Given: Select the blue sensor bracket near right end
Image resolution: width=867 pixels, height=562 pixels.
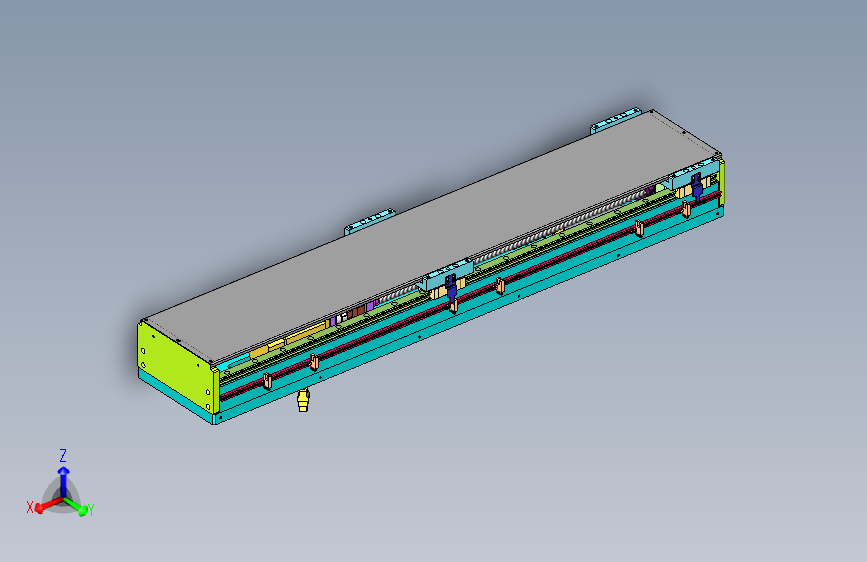Looking at the screenshot, I should (x=697, y=186).
